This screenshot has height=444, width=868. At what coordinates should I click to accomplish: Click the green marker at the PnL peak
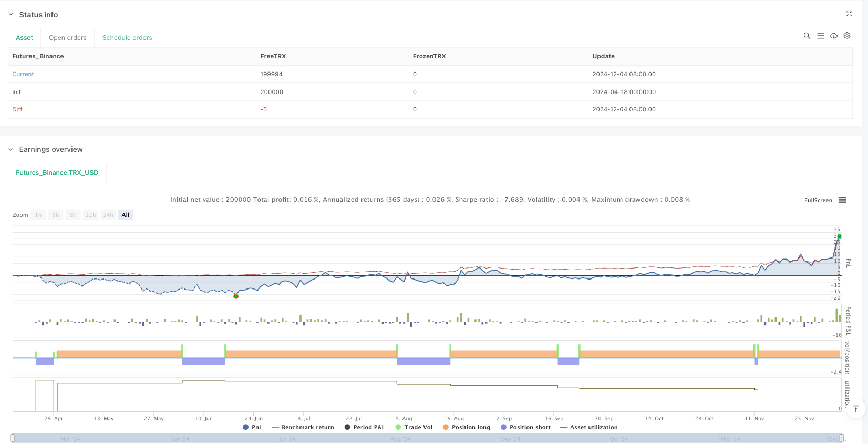click(x=839, y=236)
